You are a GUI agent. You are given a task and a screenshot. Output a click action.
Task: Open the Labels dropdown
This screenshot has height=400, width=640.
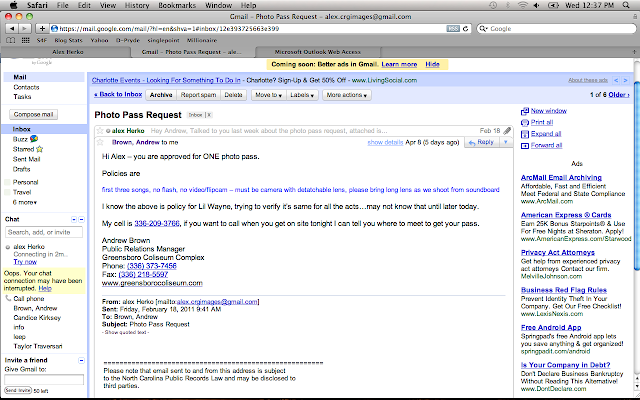click(x=302, y=95)
